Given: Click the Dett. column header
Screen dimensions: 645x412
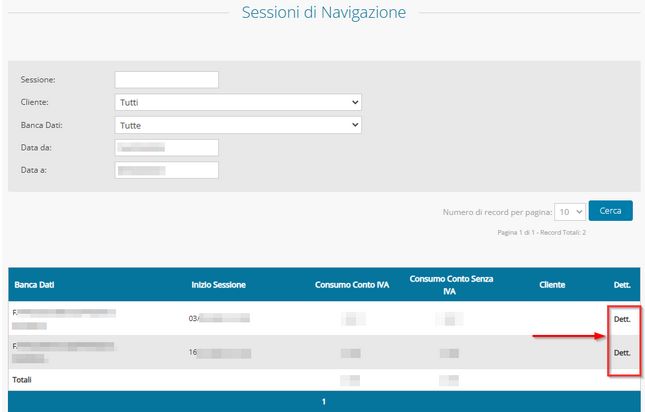Looking at the screenshot, I should click(x=621, y=285).
